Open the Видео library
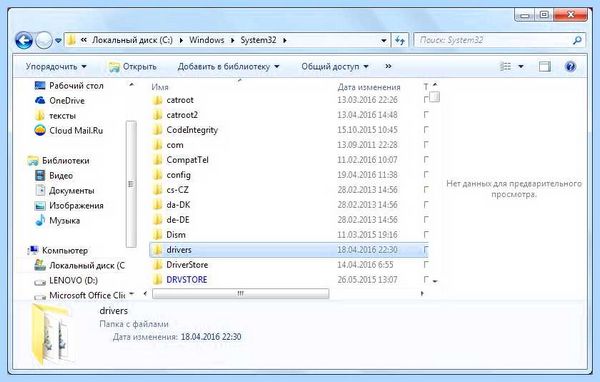Image resolution: width=600 pixels, height=382 pixels. (54, 175)
